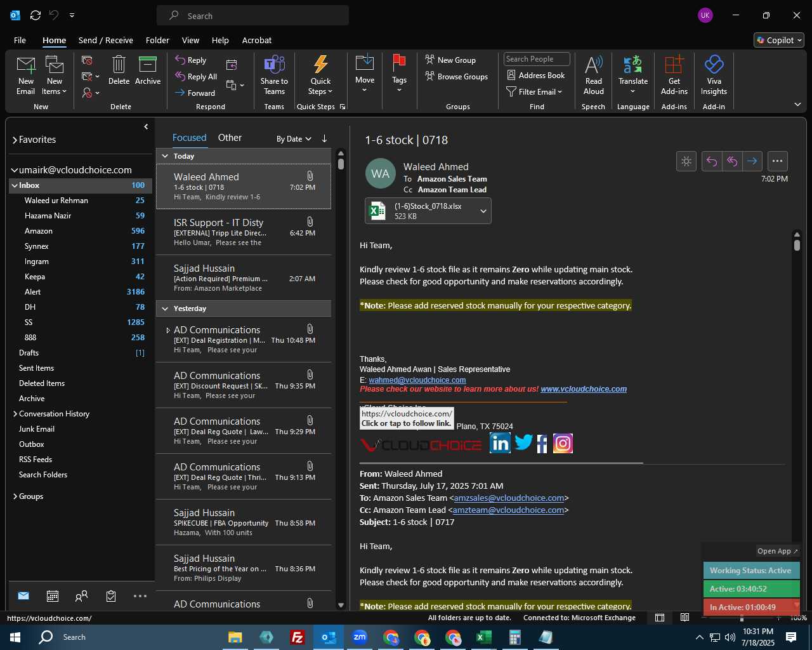Image resolution: width=812 pixels, height=650 pixels.
Task: Click Browse Groups
Action: [456, 76]
